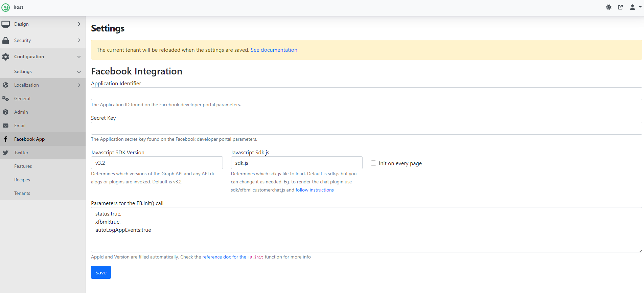This screenshot has width=644, height=293.
Task: Click the Parameters for the FB.init() call label
Action: click(127, 203)
